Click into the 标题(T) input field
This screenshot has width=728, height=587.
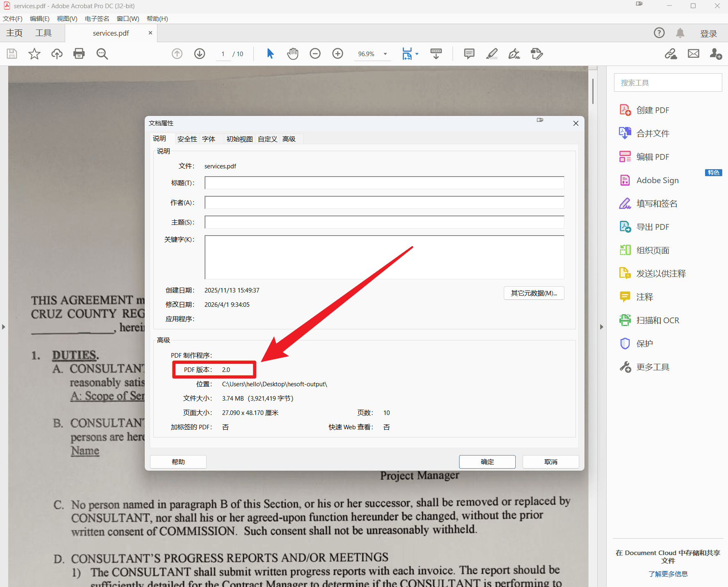384,183
